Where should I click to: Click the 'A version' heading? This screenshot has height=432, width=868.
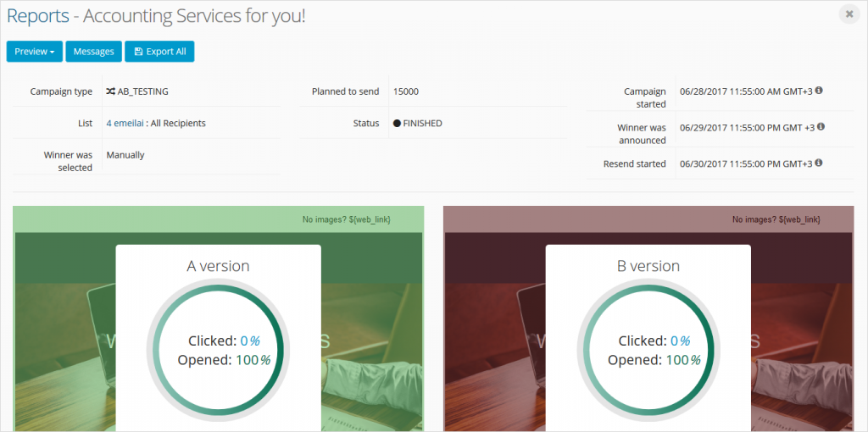[x=218, y=266]
